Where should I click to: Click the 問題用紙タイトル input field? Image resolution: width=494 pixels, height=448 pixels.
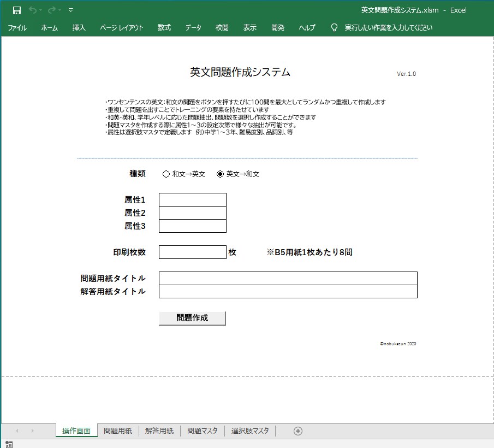[x=288, y=279]
